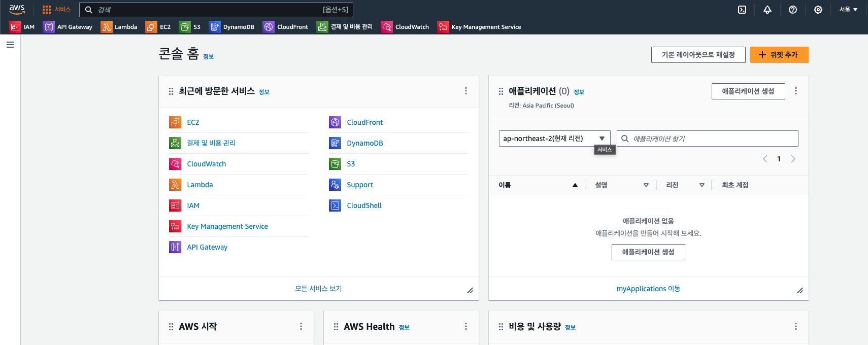Expand the ap-northeast-2 region dropdown
The height and width of the screenshot is (345, 868).
click(x=555, y=139)
